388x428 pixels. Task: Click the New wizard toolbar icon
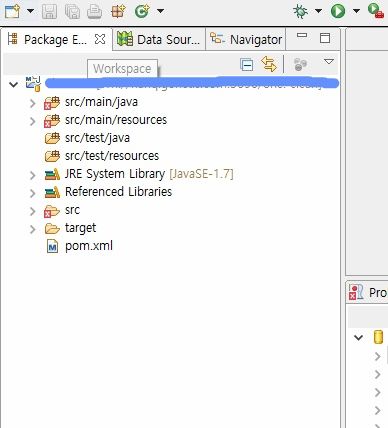12,11
